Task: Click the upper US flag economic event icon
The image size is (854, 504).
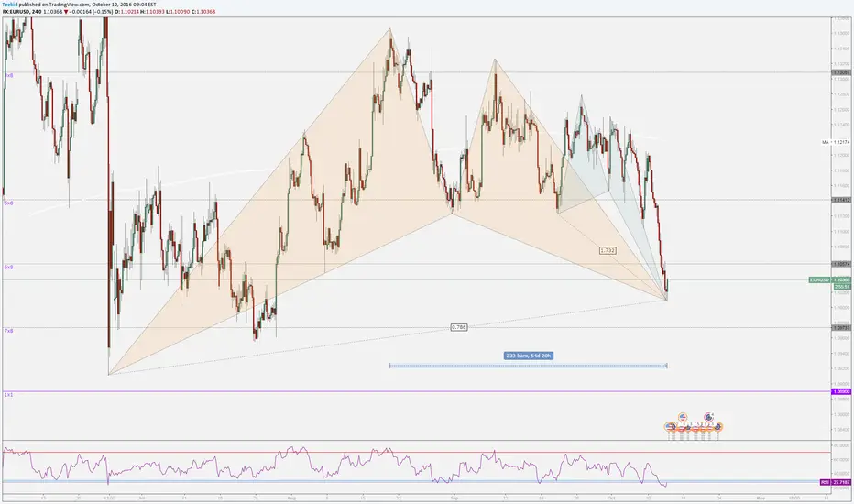Action: [x=683, y=417]
